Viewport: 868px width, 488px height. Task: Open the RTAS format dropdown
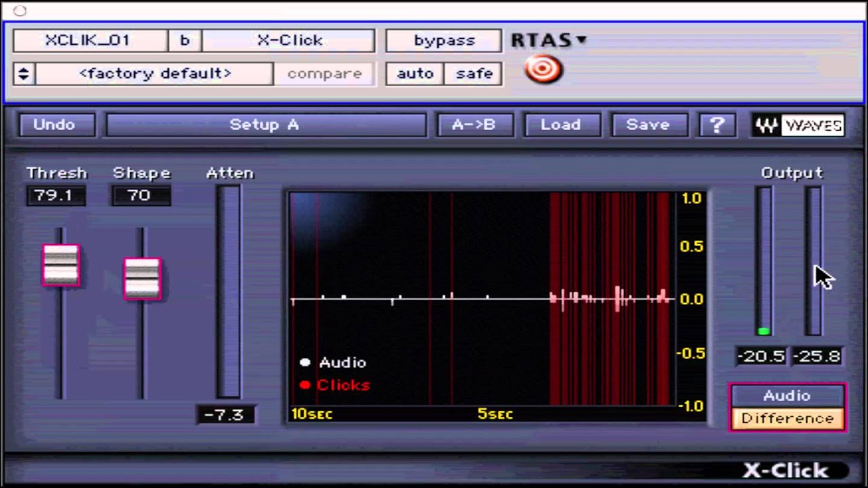click(x=549, y=40)
